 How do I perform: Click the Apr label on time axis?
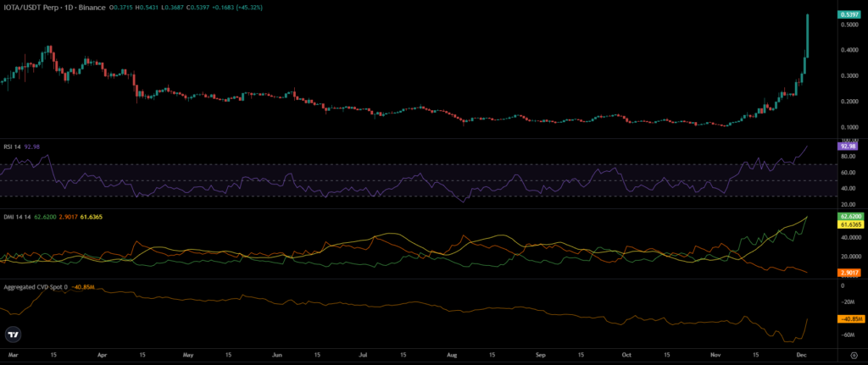[x=104, y=355]
